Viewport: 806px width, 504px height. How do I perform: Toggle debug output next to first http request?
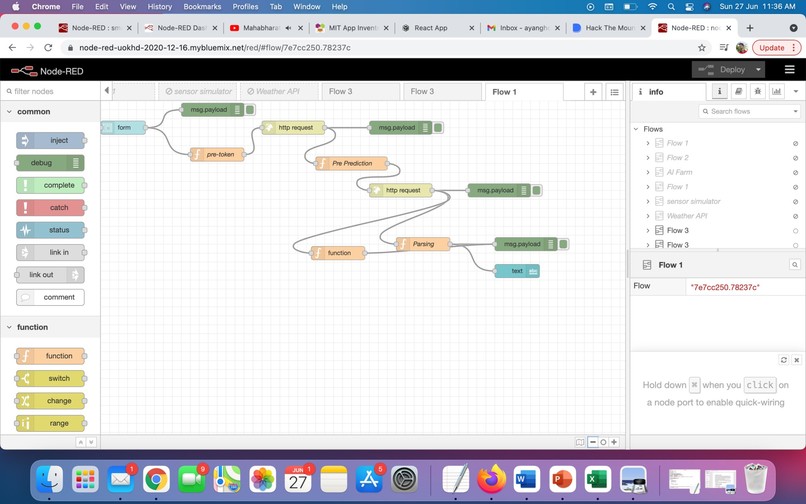438,128
